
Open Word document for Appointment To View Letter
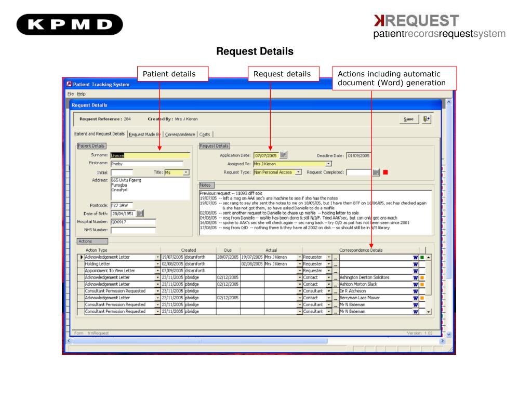pyautogui.click(x=416, y=271)
